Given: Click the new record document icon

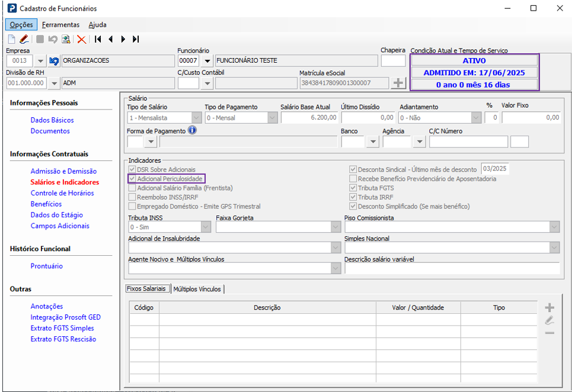Looking at the screenshot, I should point(11,39).
